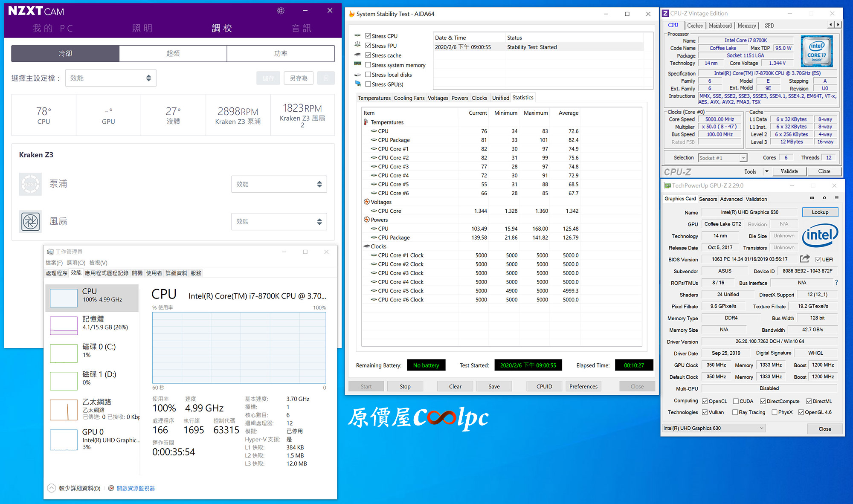Select GPU 0 thumbnail in Task Manager
The width and height of the screenshot is (853, 504).
[64, 440]
